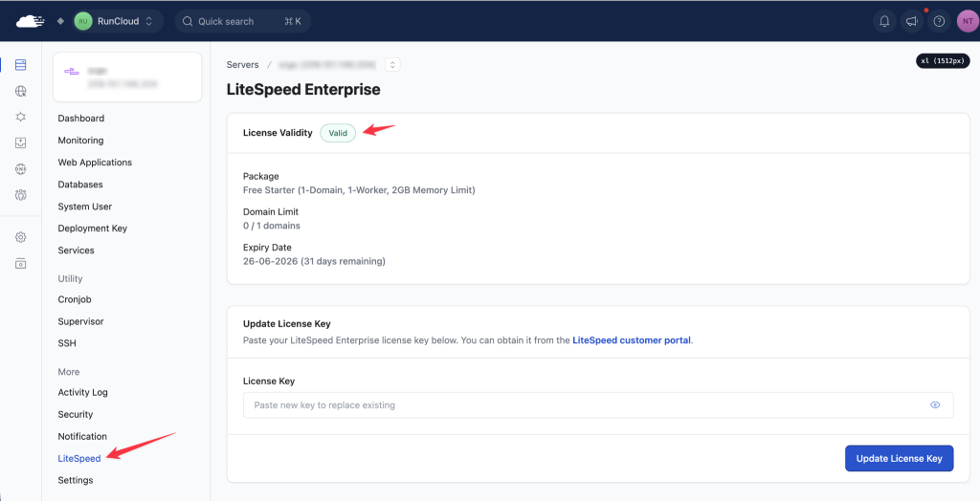
Task: Click the Update License Key section heading
Action: (287, 323)
